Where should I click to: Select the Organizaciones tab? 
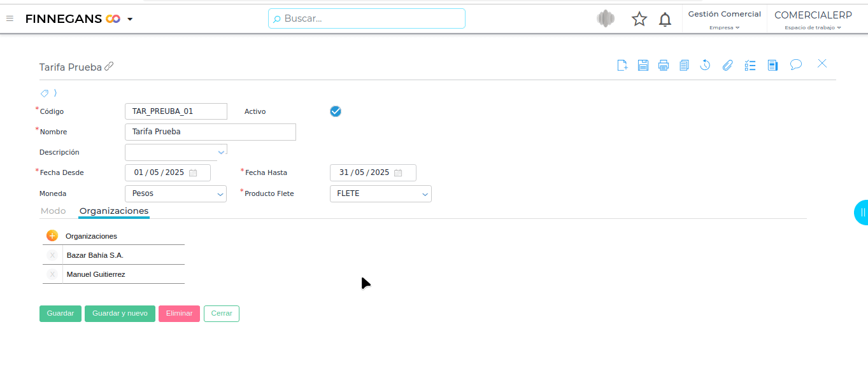(x=114, y=211)
